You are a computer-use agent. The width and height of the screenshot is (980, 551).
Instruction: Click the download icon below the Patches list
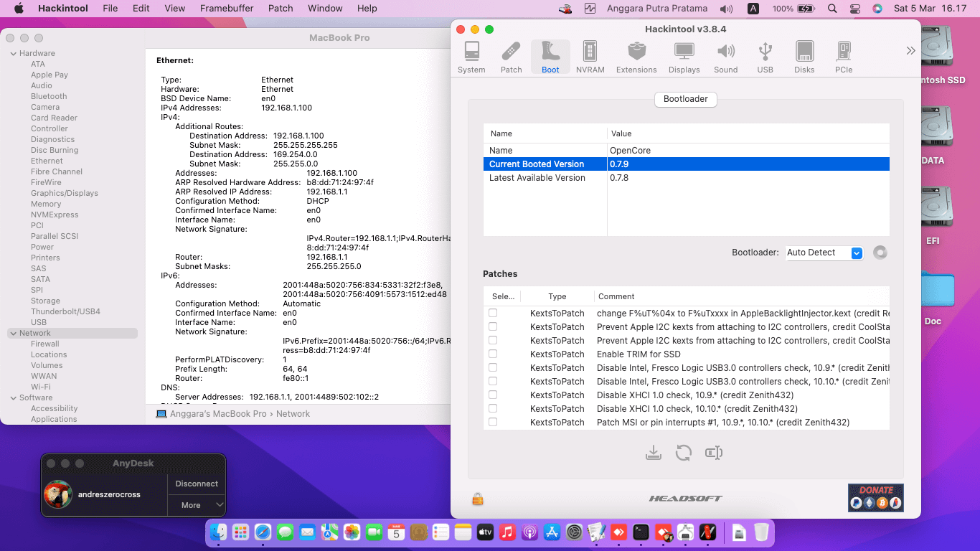[653, 453]
